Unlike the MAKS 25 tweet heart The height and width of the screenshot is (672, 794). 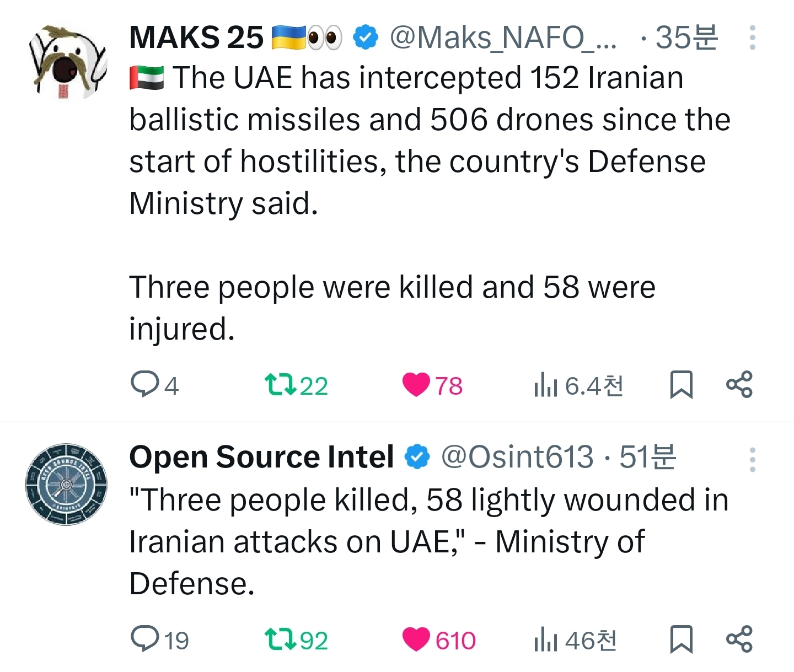(416, 385)
